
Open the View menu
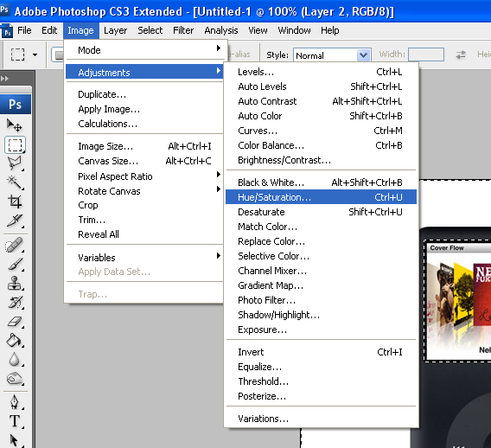258,30
